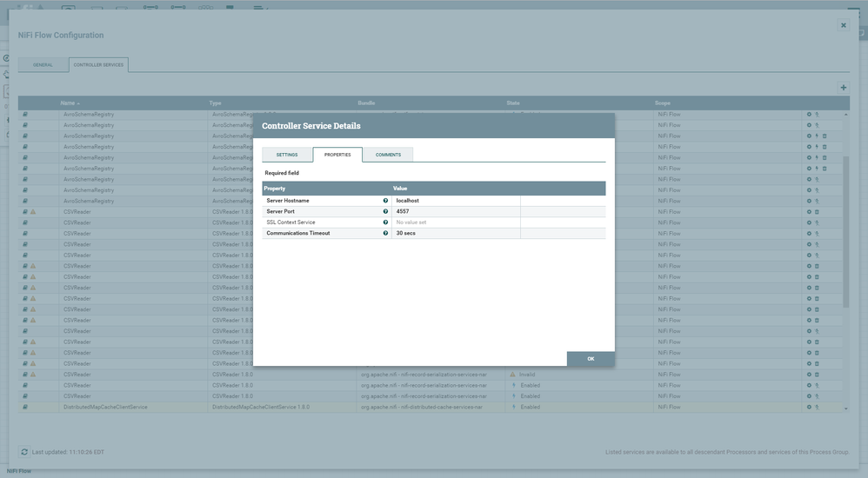Click the Invalid state warning triangle
Image resolution: width=868 pixels, height=478 pixels.
tap(512, 375)
